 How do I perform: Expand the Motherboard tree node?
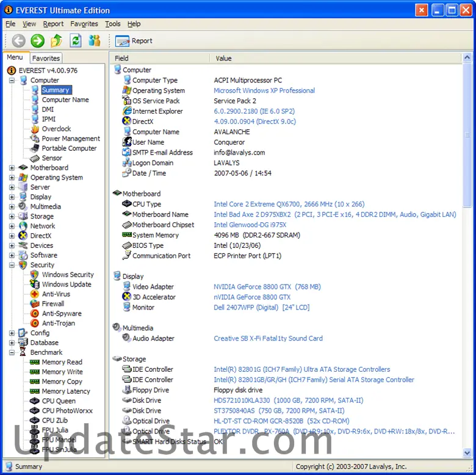[12, 168]
